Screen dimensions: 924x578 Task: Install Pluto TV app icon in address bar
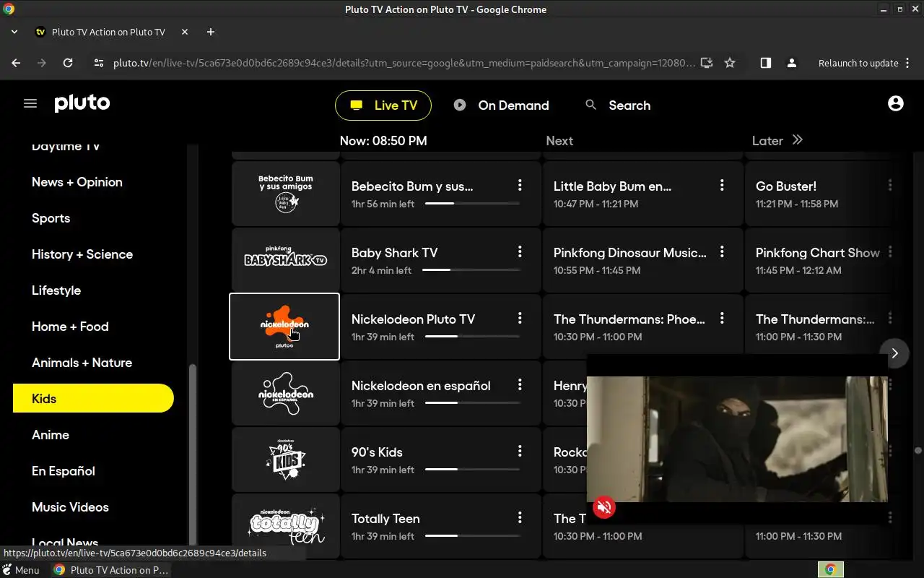707,63
